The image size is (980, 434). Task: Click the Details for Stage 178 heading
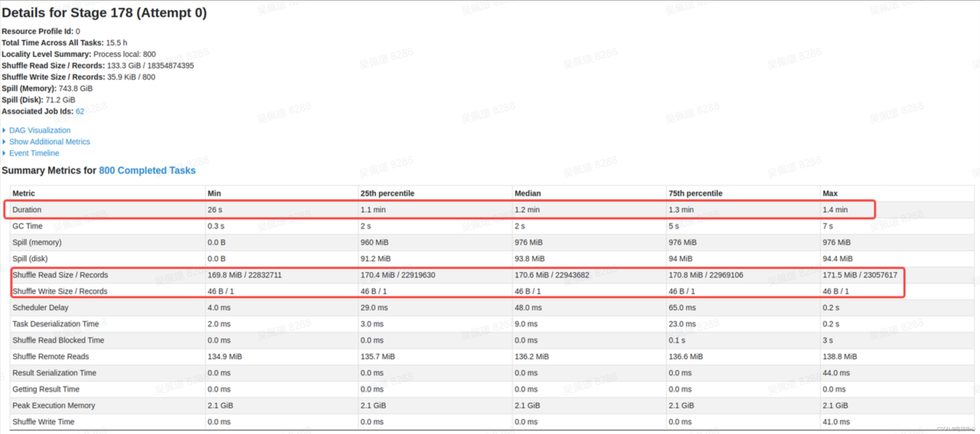tap(104, 13)
